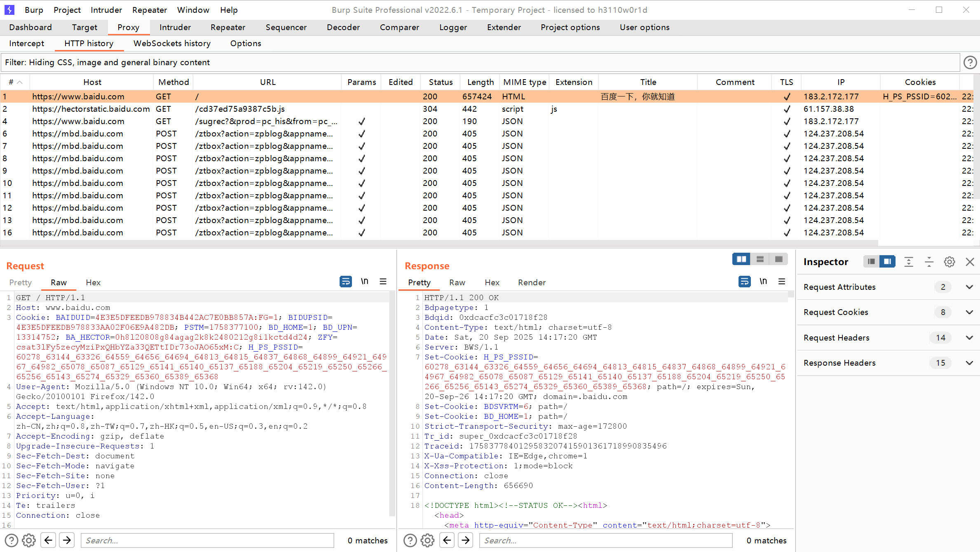980x552 pixels.
Task: Switch to the Intruder tool tab
Action: click(175, 27)
